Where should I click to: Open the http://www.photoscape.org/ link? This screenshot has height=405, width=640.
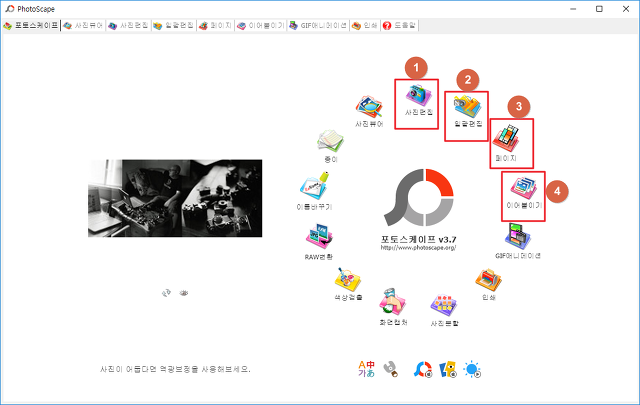click(x=418, y=248)
